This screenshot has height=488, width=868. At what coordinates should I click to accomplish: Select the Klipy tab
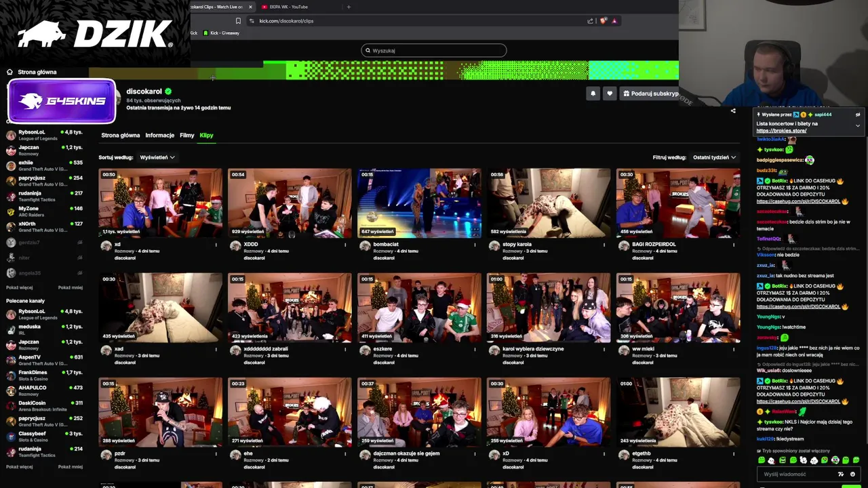pyautogui.click(x=206, y=136)
